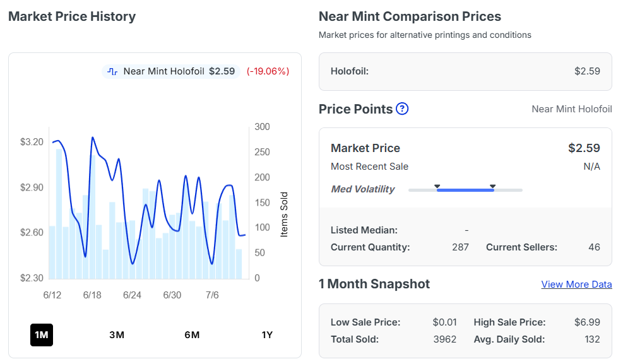Image resolution: width=623 pixels, height=364 pixels.
Task: Click the 7/6 date axis label
Action: 212,295
